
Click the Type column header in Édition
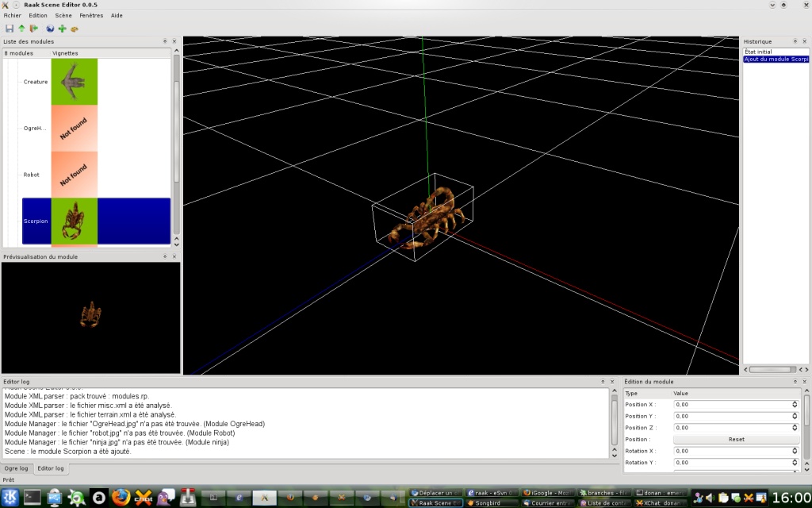[x=647, y=394]
